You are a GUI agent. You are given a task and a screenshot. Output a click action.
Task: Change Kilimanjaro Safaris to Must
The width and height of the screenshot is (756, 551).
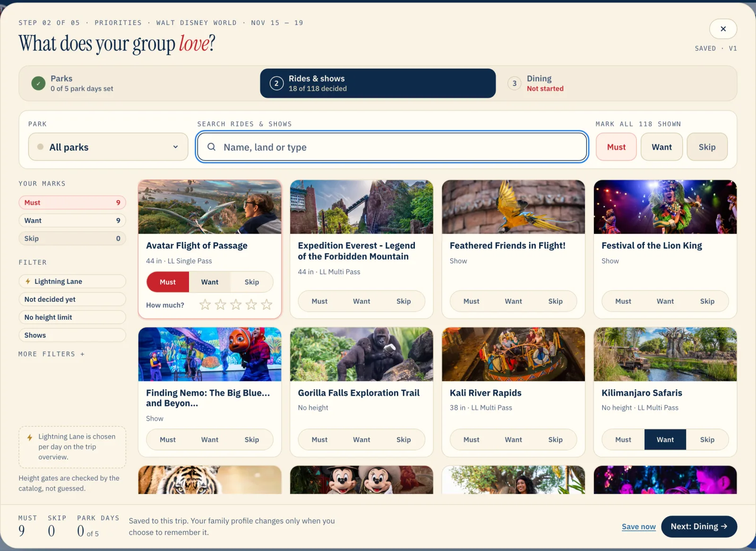(623, 440)
